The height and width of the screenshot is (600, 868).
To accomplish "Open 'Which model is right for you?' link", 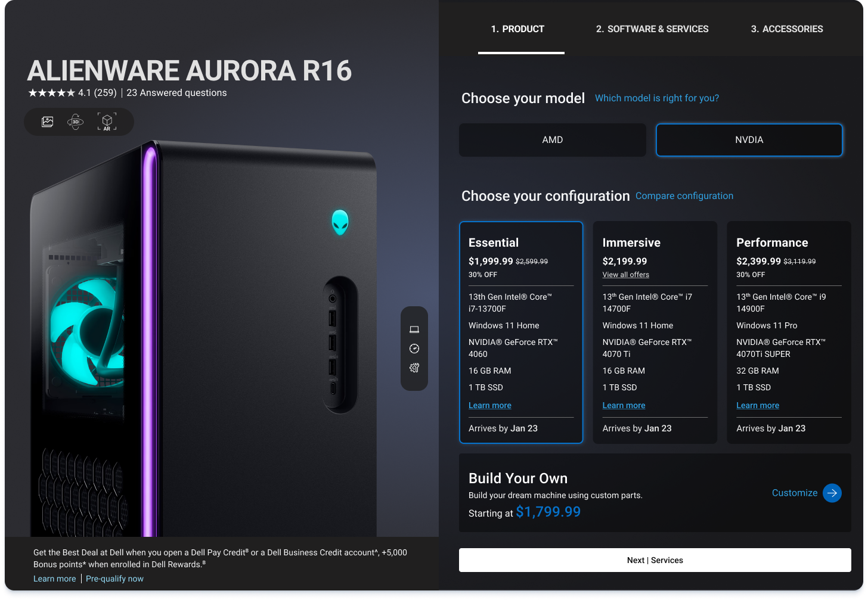I will pyautogui.click(x=657, y=98).
